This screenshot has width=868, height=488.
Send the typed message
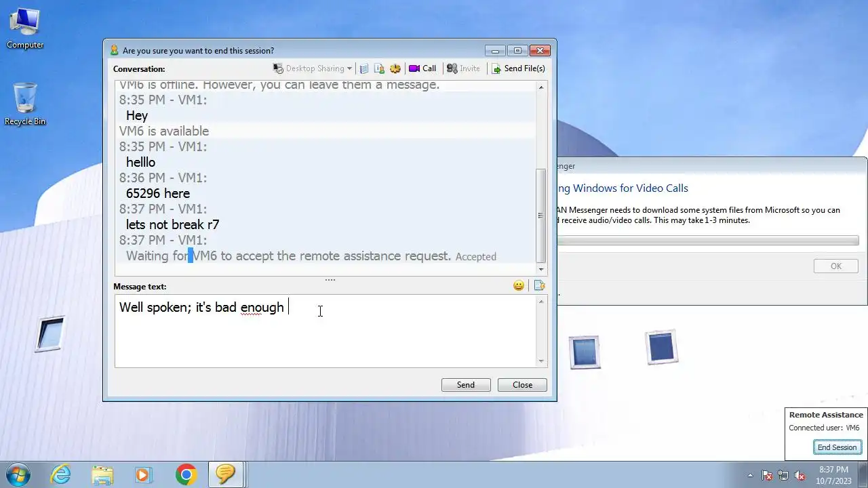466,385
